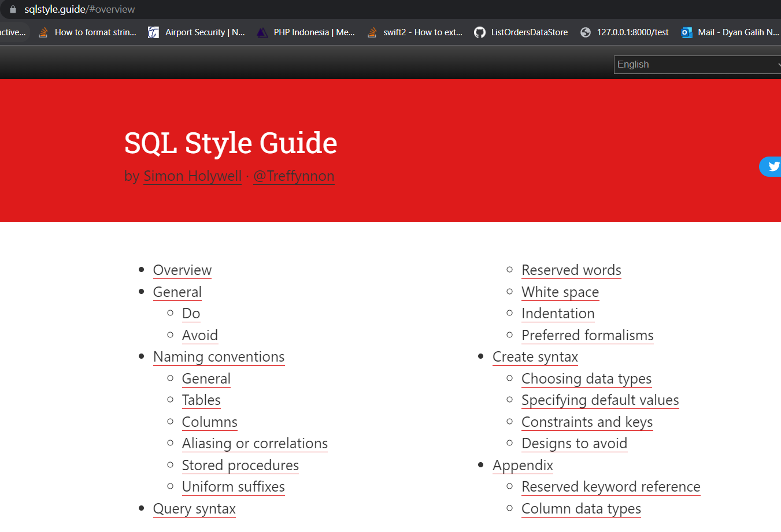The image size is (781, 532).
Task: Jump to Indentation subsection
Action: [558, 314]
